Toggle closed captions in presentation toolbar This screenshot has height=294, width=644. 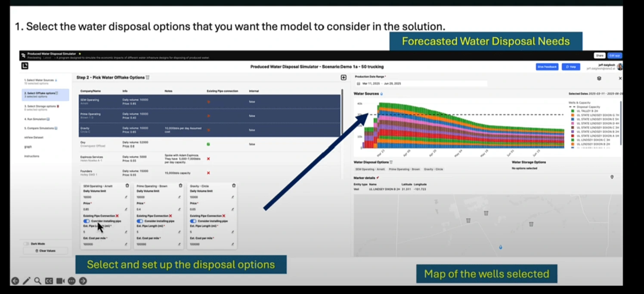49,281
